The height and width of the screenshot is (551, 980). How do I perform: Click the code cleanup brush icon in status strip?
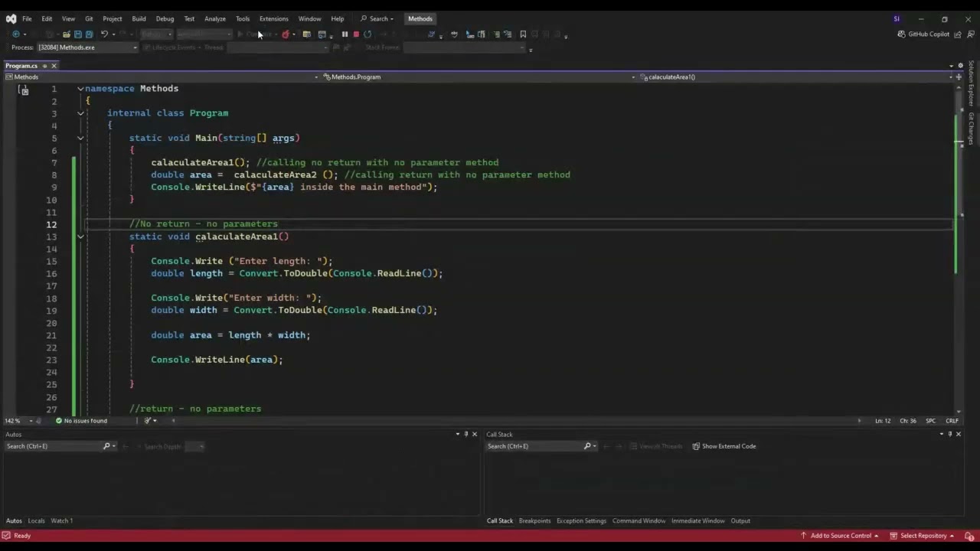[148, 420]
